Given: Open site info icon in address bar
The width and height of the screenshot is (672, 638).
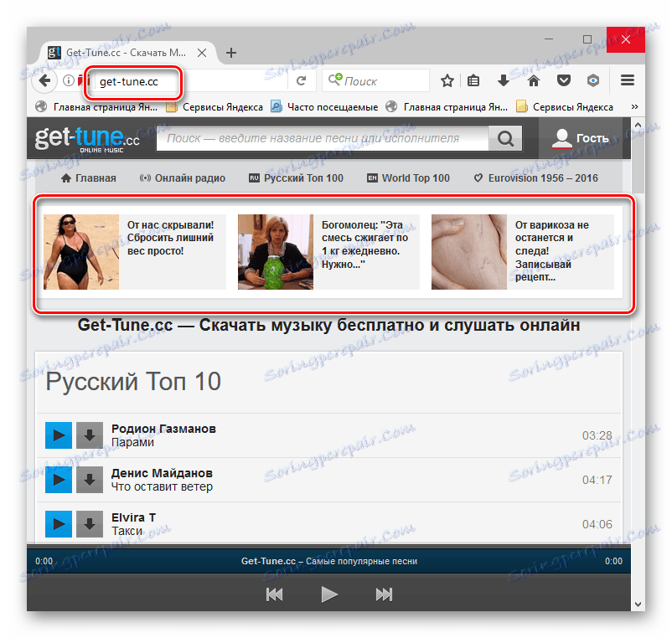Looking at the screenshot, I should (69, 80).
